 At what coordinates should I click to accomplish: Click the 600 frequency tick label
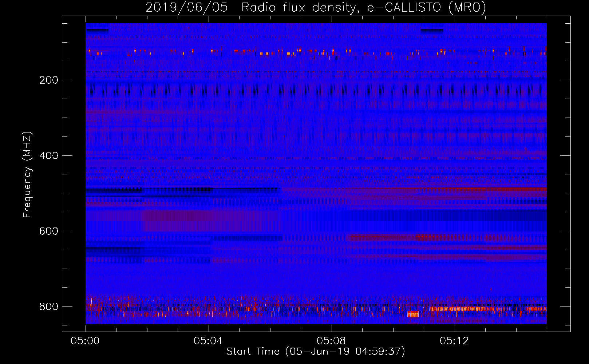click(49, 232)
